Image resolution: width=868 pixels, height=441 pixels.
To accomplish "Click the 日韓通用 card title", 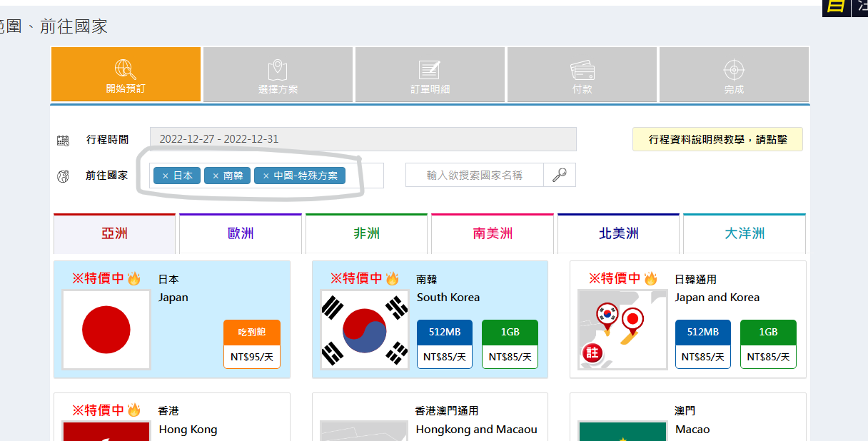I will (x=696, y=279).
